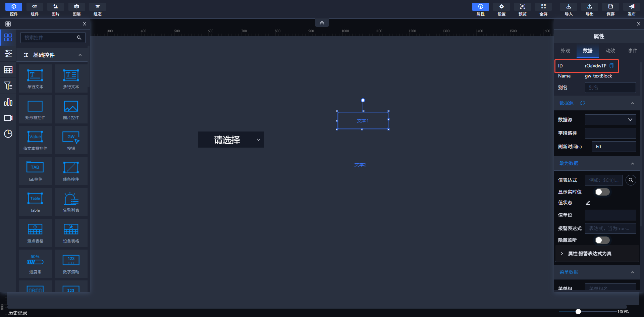
Task: Open the 请选择 dropdown on canvas
Action: pyautogui.click(x=231, y=140)
